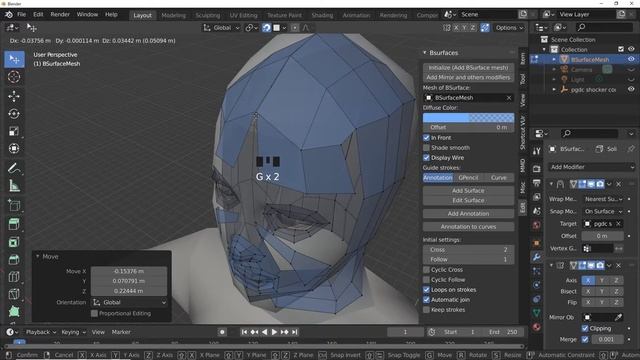Select the Add Cube tool
The width and height of the screenshot is (640, 360).
14,205
